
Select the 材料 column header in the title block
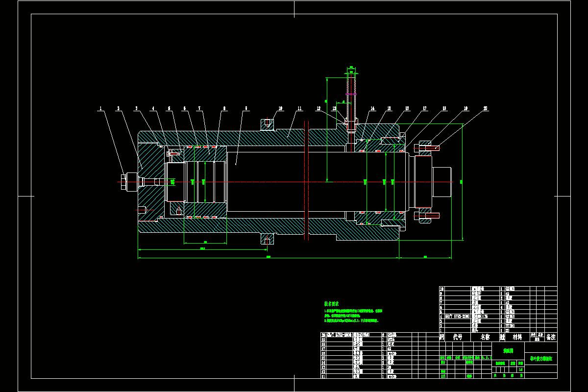click(x=517, y=337)
